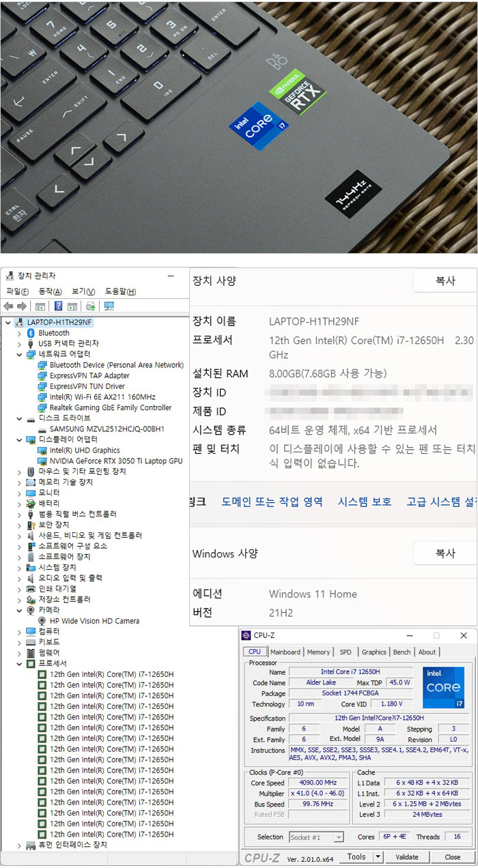This screenshot has width=478, height=868.
Task: Click the Tools button in CPU-Z
Action: tap(356, 856)
